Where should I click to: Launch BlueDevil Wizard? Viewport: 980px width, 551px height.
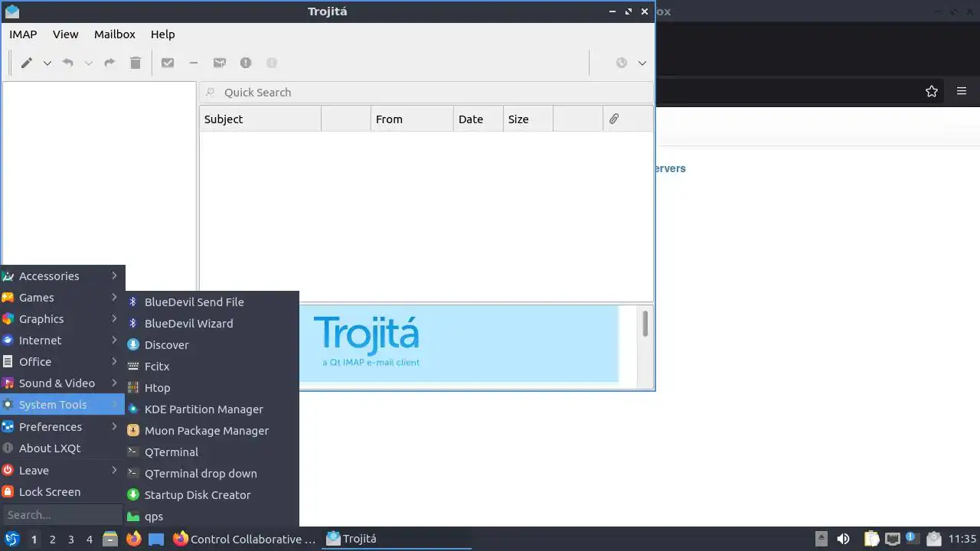(x=212, y=323)
